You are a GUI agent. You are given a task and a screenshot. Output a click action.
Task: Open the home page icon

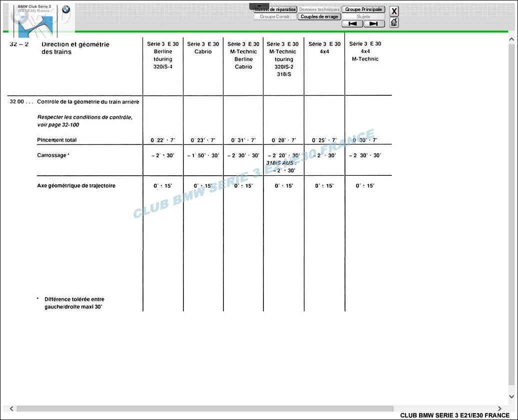(394, 22)
